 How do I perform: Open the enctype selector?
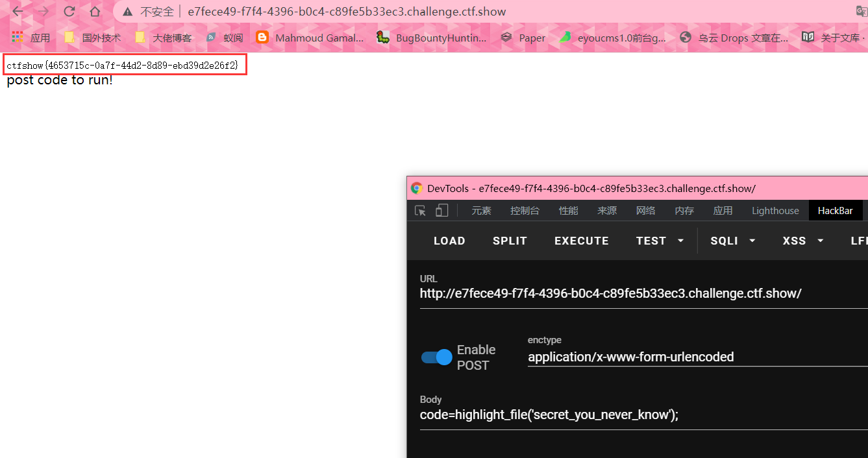[x=698, y=357]
